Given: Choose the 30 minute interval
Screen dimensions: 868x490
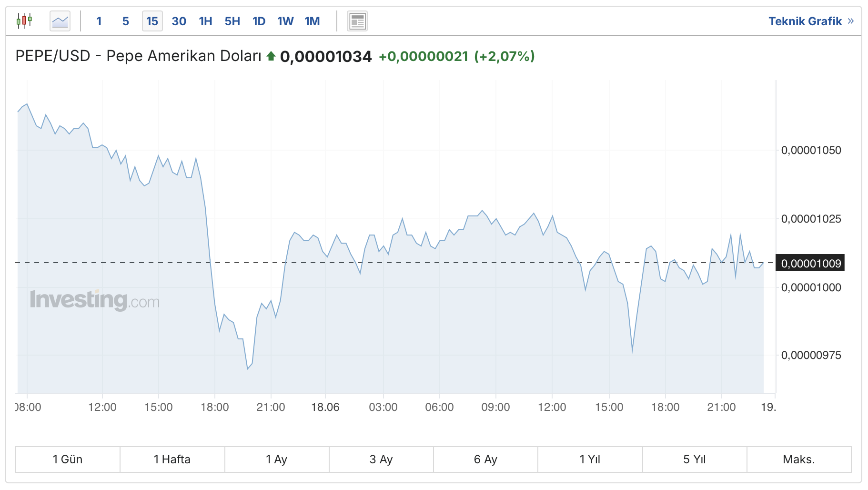Looking at the screenshot, I should pos(179,21).
